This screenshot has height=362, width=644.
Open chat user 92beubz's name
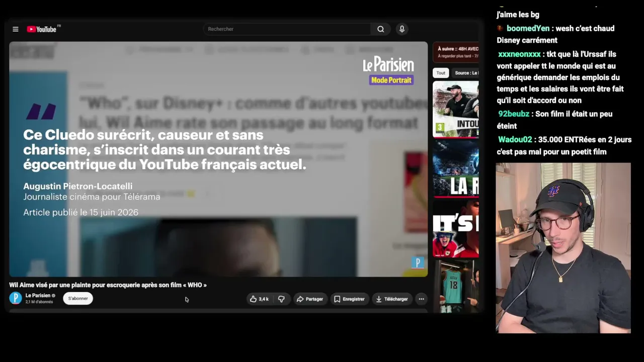point(514,114)
